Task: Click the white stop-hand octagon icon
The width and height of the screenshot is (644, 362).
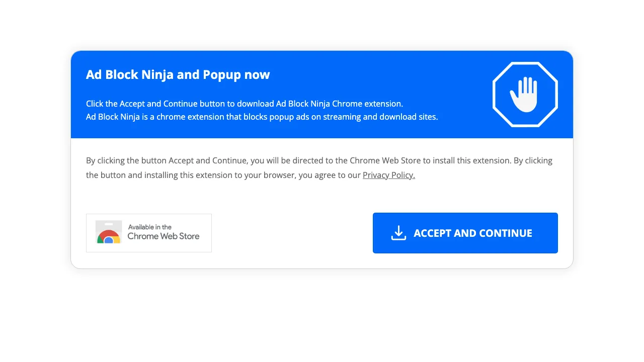Action: point(525,95)
